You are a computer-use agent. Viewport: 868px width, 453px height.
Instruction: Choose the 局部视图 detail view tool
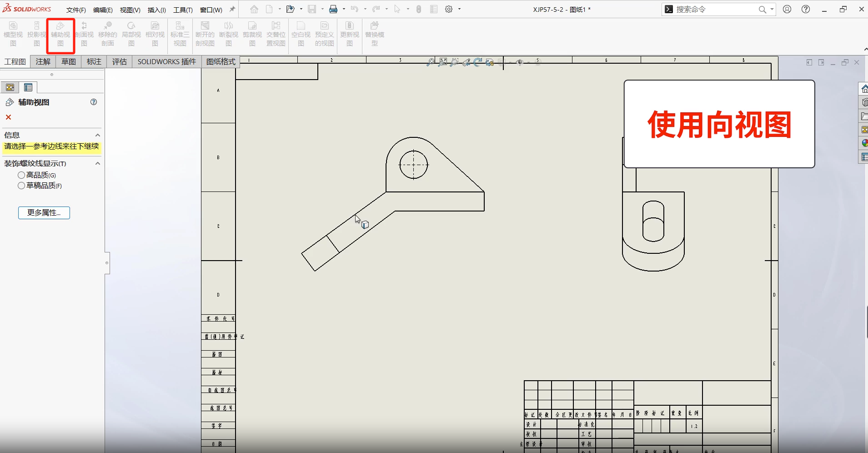click(x=131, y=34)
